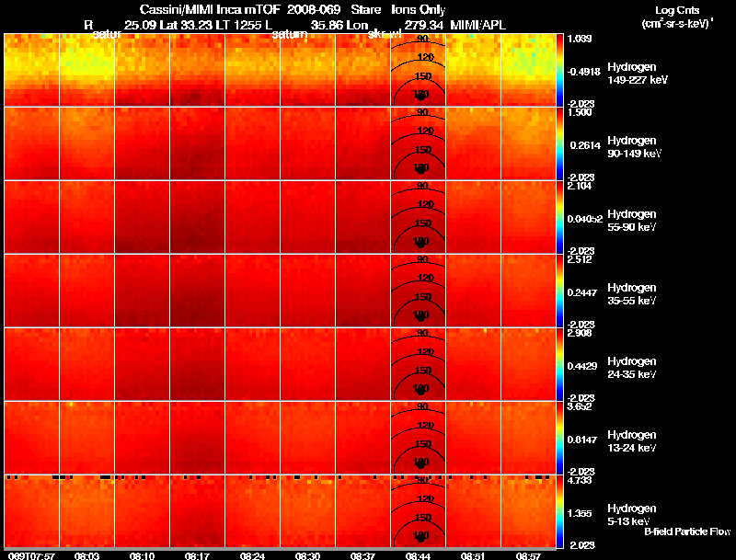Select the '08:30' time axis label
The width and height of the screenshot is (736, 560).
(307, 555)
